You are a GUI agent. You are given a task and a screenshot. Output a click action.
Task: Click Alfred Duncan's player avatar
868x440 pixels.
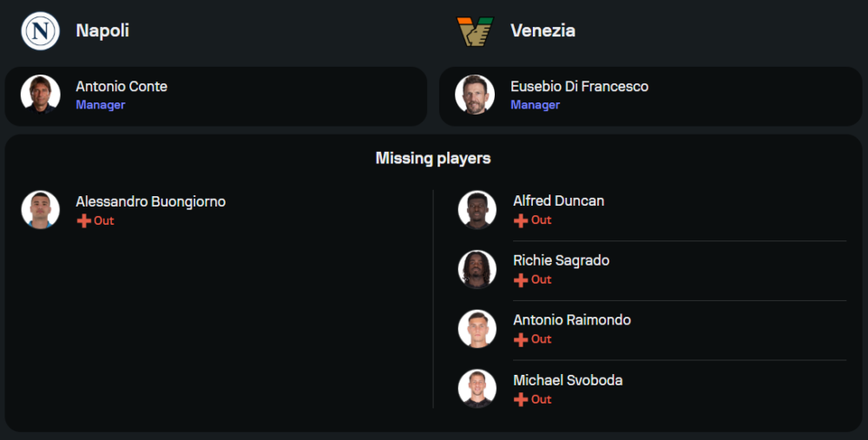tap(477, 210)
